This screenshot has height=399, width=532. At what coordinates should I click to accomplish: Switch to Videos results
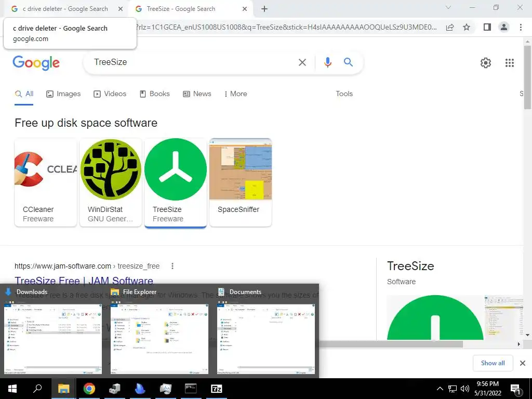point(110,94)
